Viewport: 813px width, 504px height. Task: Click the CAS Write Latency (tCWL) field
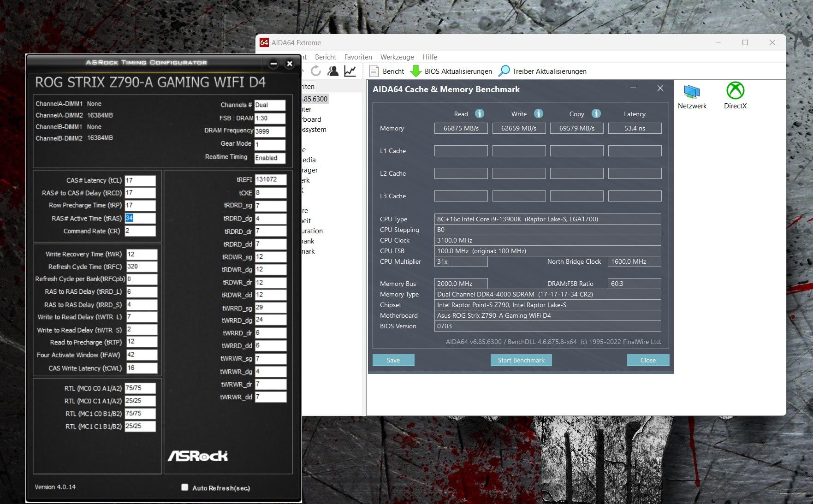point(142,368)
